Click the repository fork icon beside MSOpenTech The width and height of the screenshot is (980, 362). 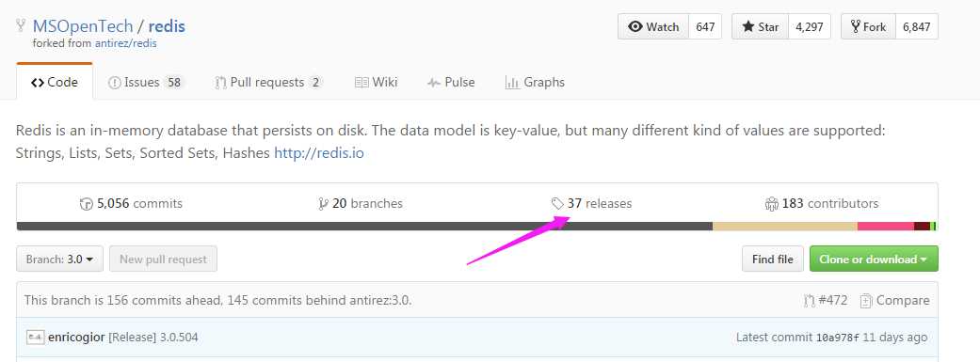(x=22, y=25)
